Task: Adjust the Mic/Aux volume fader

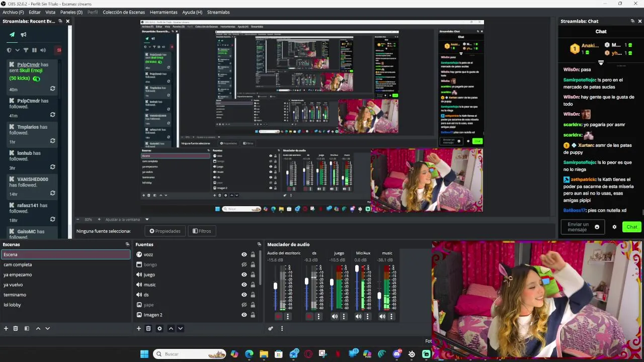Action: [357, 268]
